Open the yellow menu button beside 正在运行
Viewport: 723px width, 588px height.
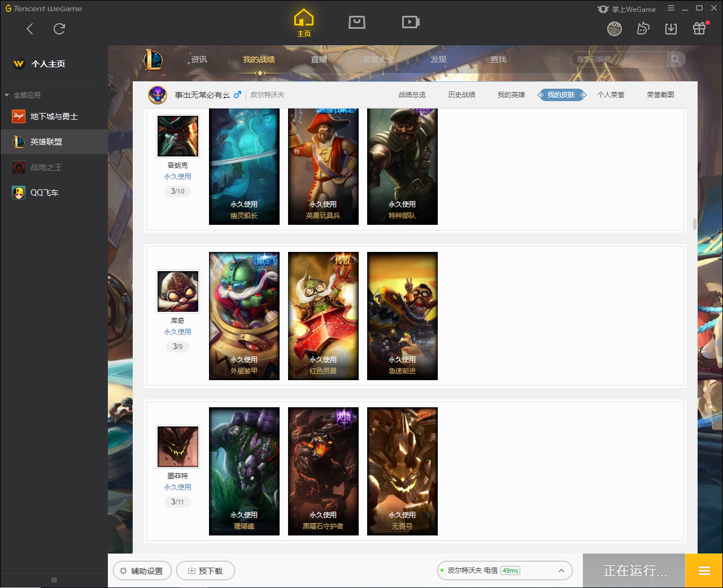coord(704,570)
